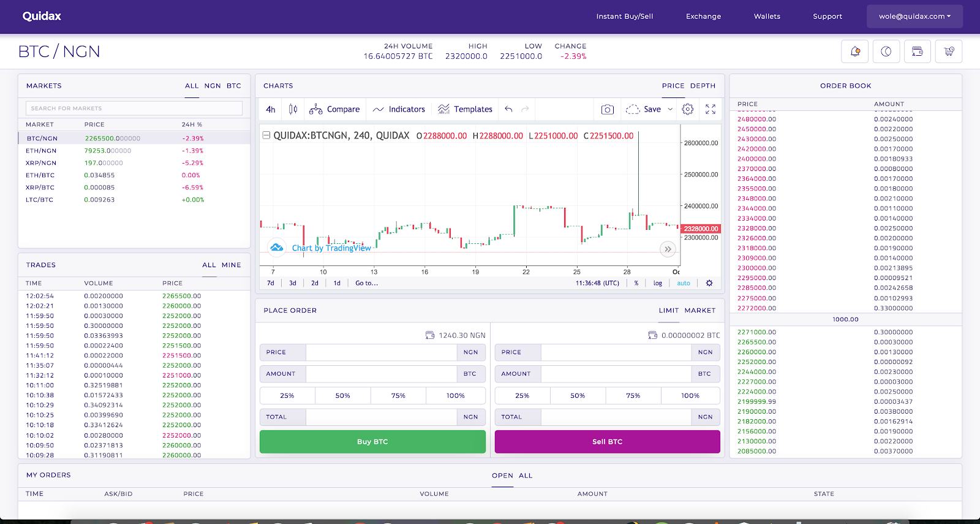Open the Wallets menu item
Viewport: 980px width, 524px height.
pyautogui.click(x=767, y=17)
